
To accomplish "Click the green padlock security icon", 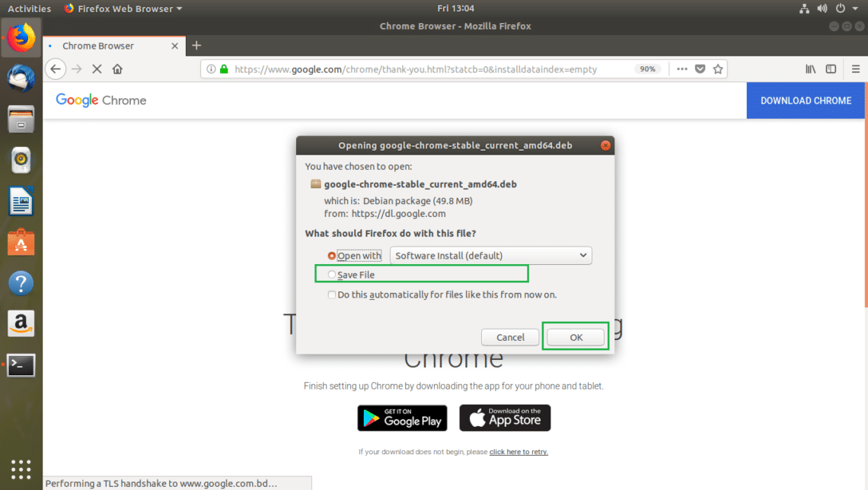I will [x=224, y=69].
